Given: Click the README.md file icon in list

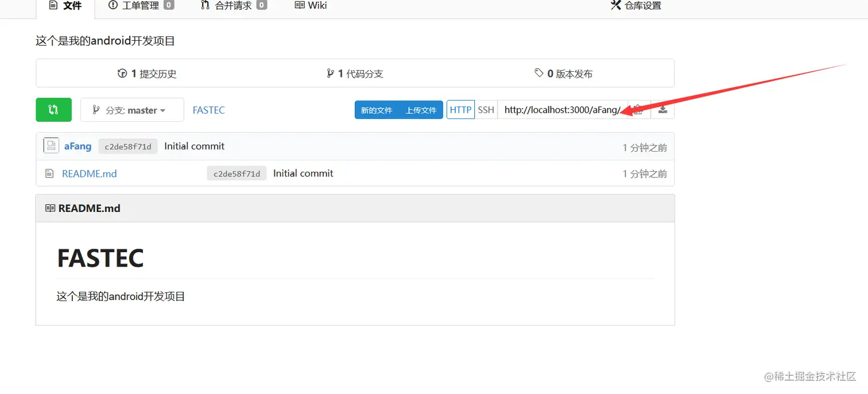Looking at the screenshot, I should pos(50,173).
